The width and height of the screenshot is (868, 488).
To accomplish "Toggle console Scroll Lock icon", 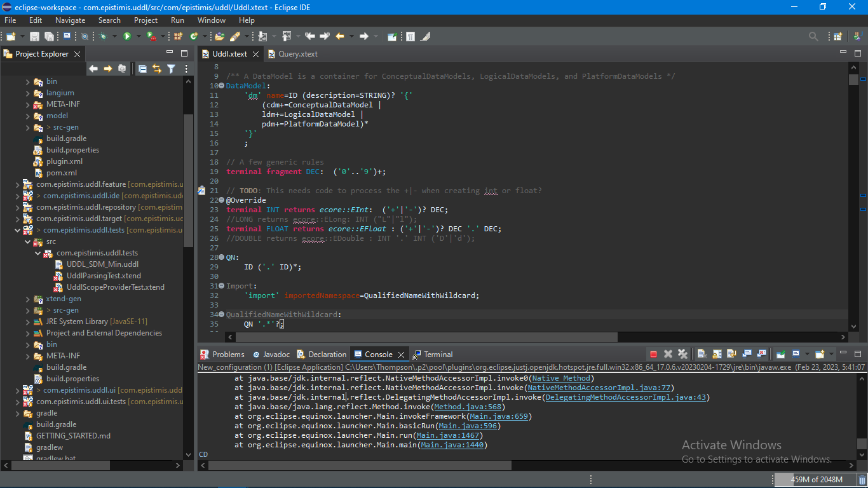I will pos(717,354).
